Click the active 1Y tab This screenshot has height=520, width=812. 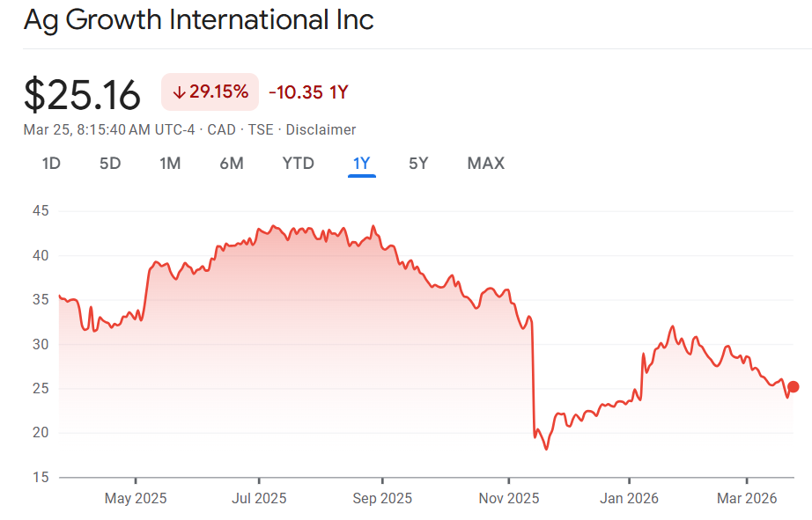(361, 163)
